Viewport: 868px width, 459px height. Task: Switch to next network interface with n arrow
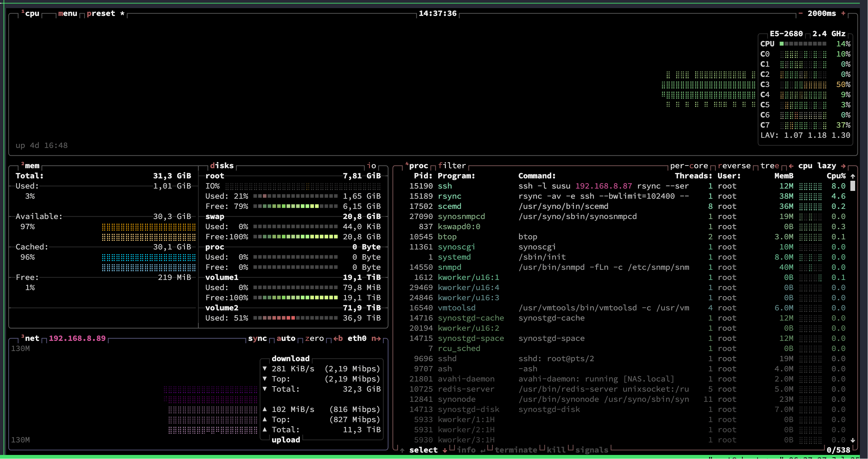click(376, 338)
